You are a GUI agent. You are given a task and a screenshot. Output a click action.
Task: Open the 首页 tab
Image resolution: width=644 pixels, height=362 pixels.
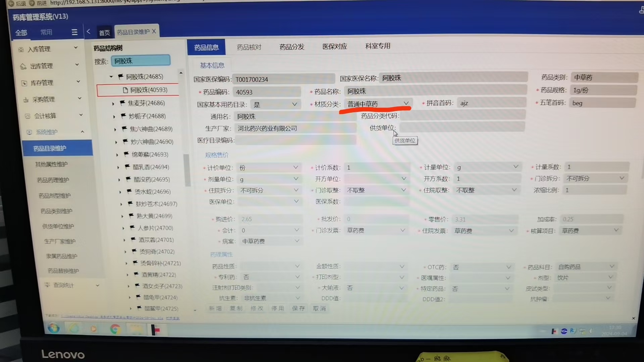104,33
